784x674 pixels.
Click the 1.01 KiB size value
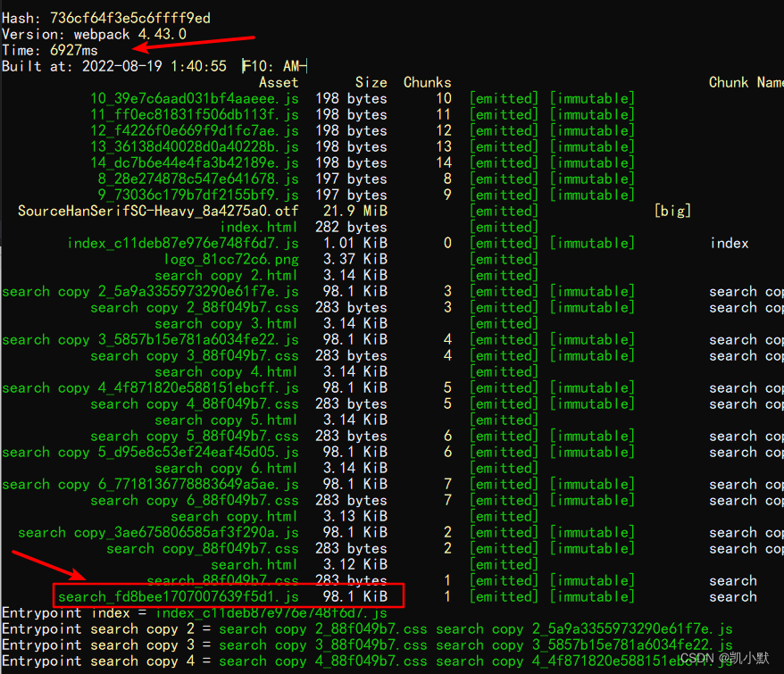click(x=355, y=243)
